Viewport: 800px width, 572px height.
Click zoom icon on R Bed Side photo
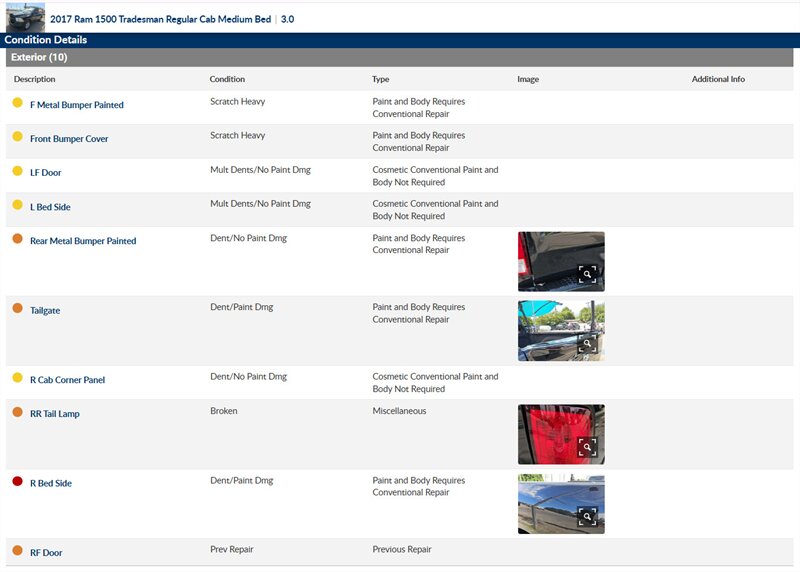(x=587, y=516)
